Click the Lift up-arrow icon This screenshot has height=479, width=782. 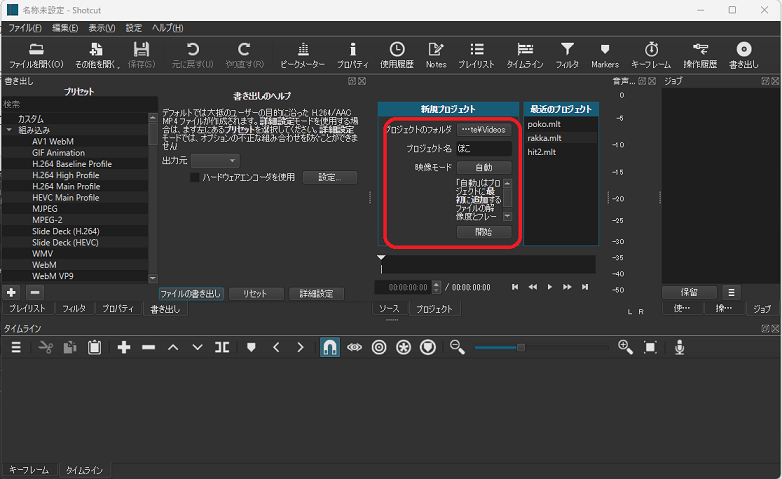click(173, 347)
